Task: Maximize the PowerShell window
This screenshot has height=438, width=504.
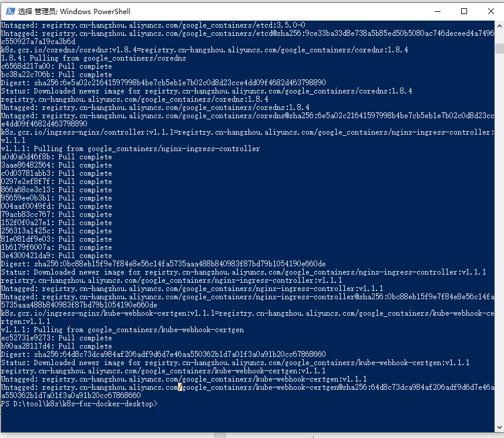Action: (x=464, y=11)
